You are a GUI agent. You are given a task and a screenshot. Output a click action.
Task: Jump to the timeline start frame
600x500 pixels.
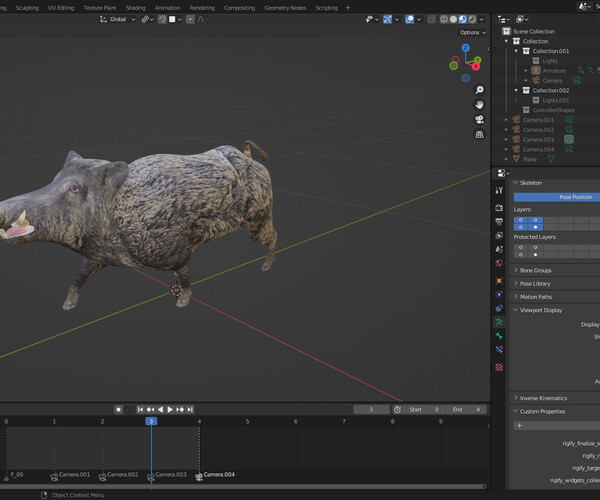coord(140,409)
